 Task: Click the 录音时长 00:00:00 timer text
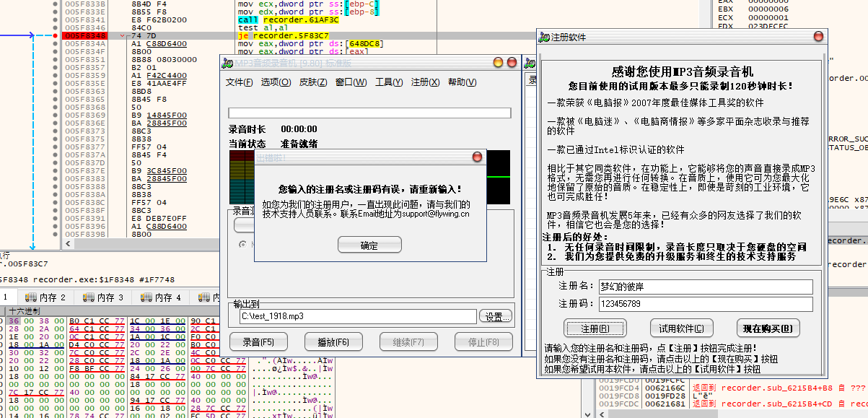click(273, 129)
